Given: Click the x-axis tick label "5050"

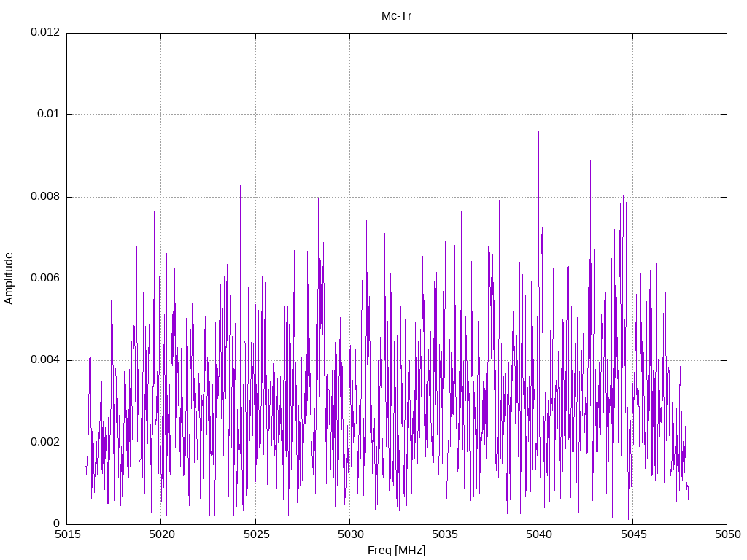Looking at the screenshot, I should (727, 534).
